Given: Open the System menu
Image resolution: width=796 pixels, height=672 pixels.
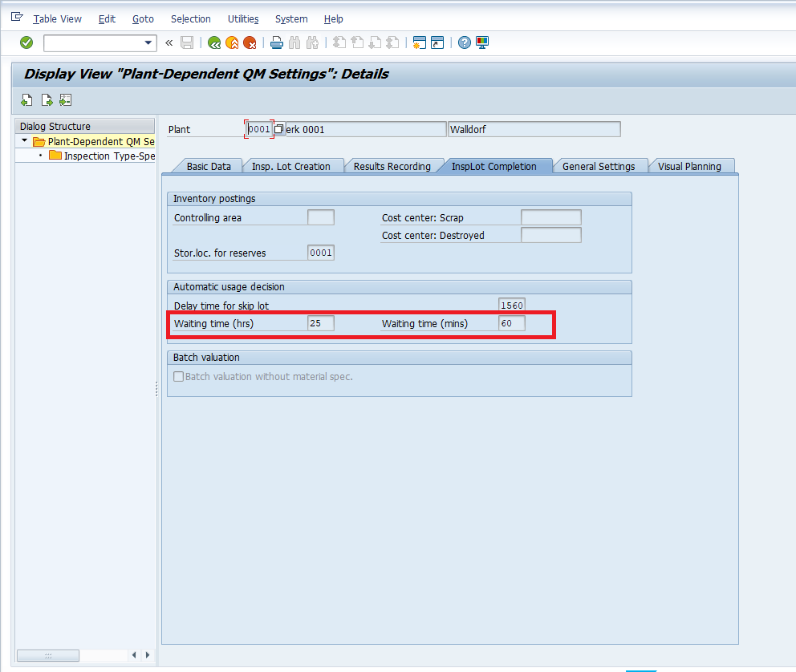Looking at the screenshot, I should (291, 19).
